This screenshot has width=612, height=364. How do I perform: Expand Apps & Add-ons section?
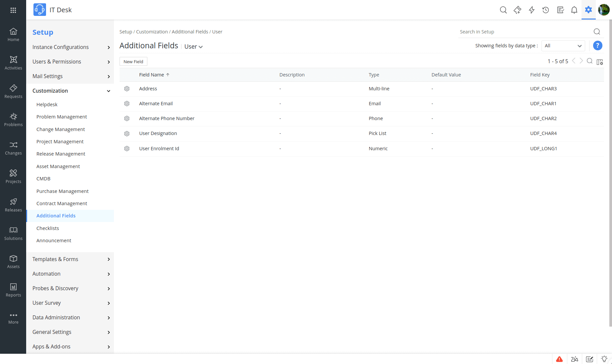tap(70, 346)
